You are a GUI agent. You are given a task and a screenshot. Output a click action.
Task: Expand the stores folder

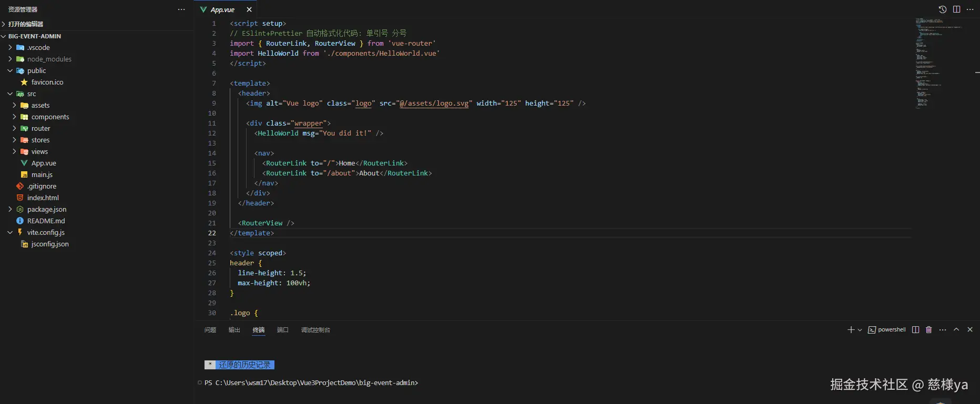tap(97, 140)
